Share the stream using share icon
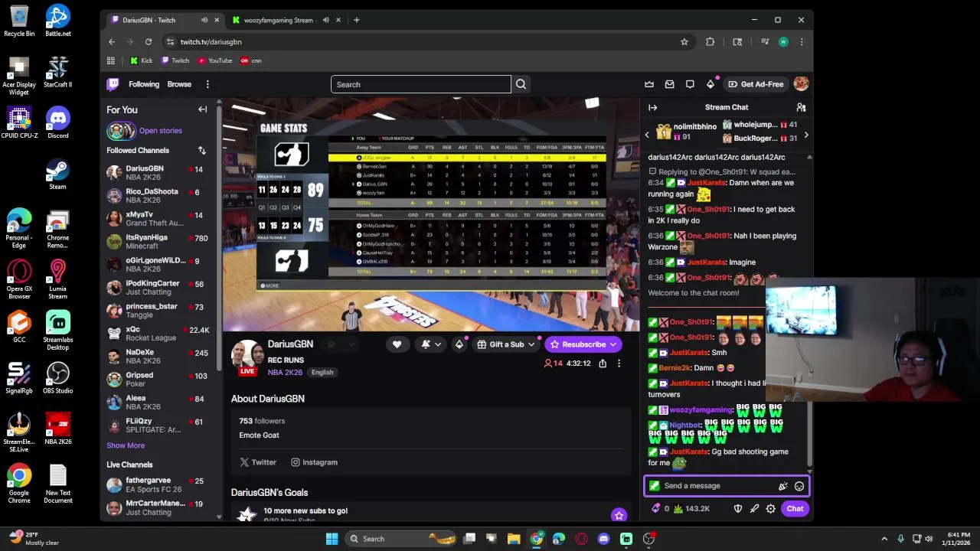980x551 pixels. coord(603,364)
